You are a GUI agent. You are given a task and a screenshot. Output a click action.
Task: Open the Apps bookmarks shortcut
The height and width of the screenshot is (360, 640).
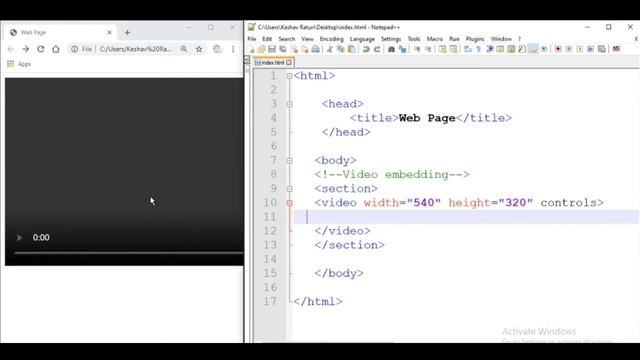[19, 64]
